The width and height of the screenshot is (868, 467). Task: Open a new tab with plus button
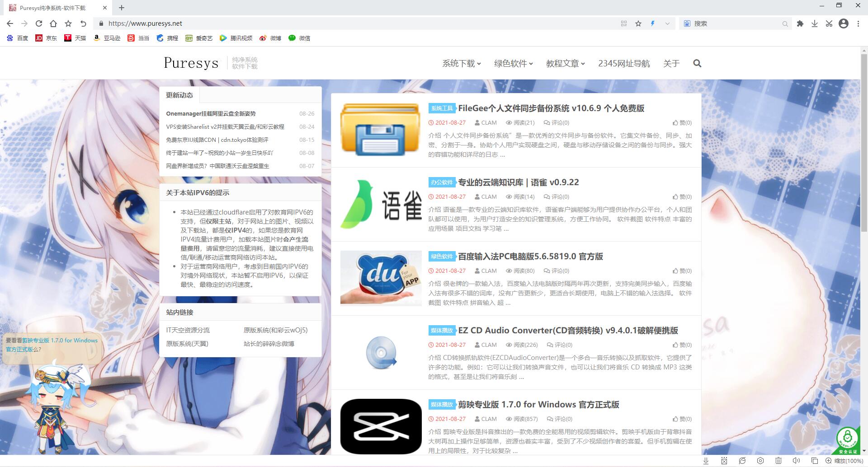point(122,8)
